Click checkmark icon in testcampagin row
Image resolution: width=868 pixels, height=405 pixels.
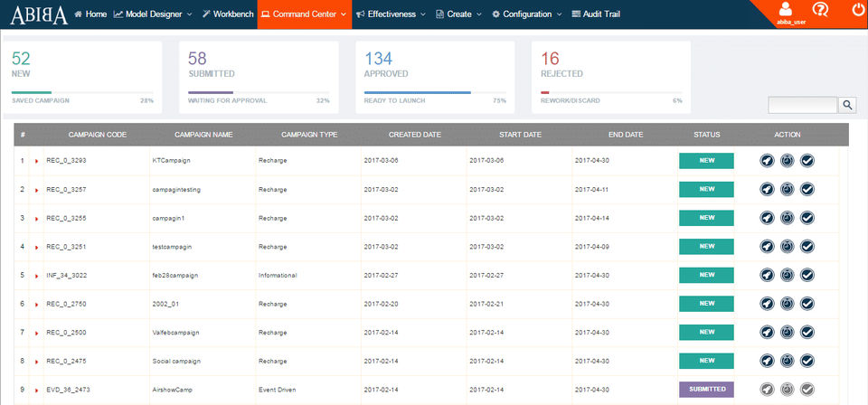pos(807,246)
